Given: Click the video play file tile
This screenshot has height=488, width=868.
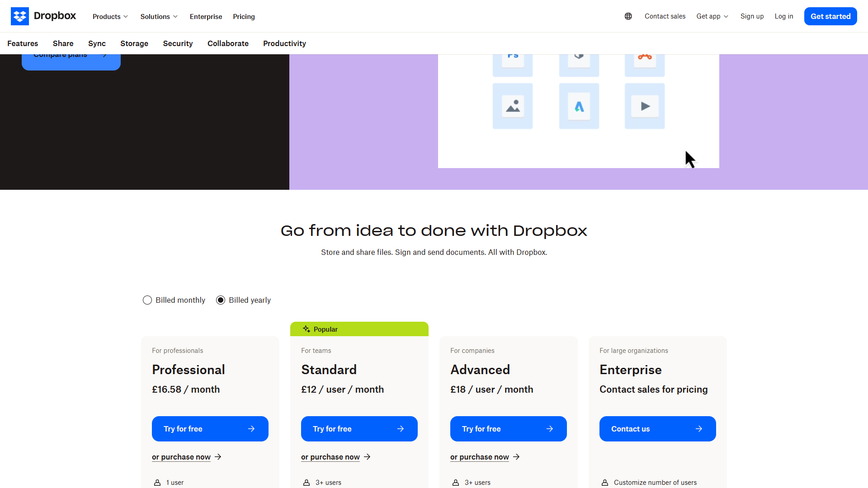Looking at the screenshot, I should click(645, 106).
